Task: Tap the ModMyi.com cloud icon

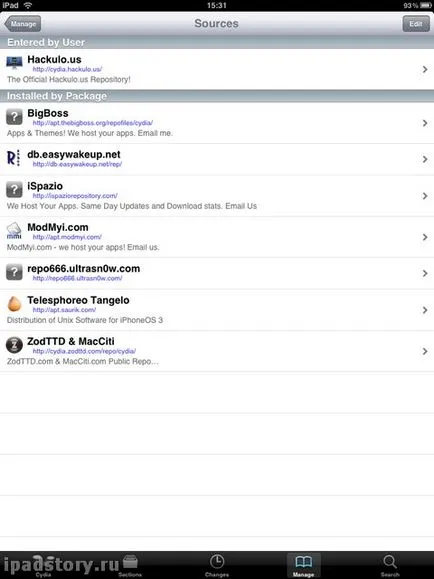Action: tap(14, 230)
